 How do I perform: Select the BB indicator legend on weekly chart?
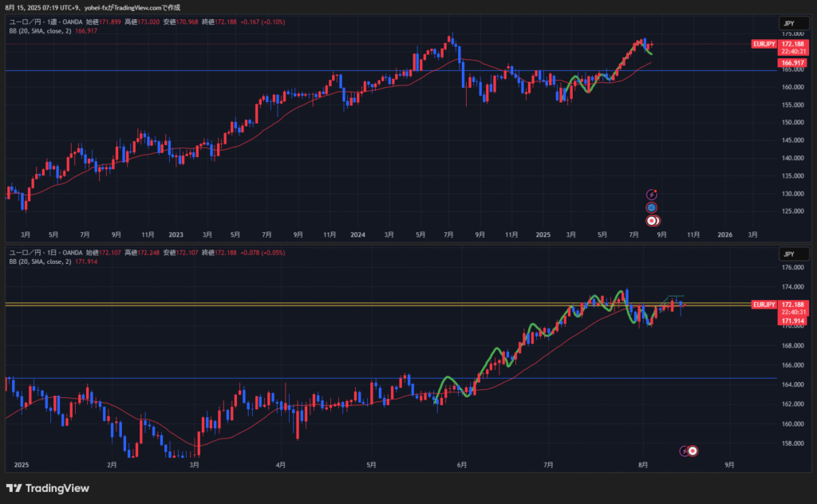coord(40,30)
